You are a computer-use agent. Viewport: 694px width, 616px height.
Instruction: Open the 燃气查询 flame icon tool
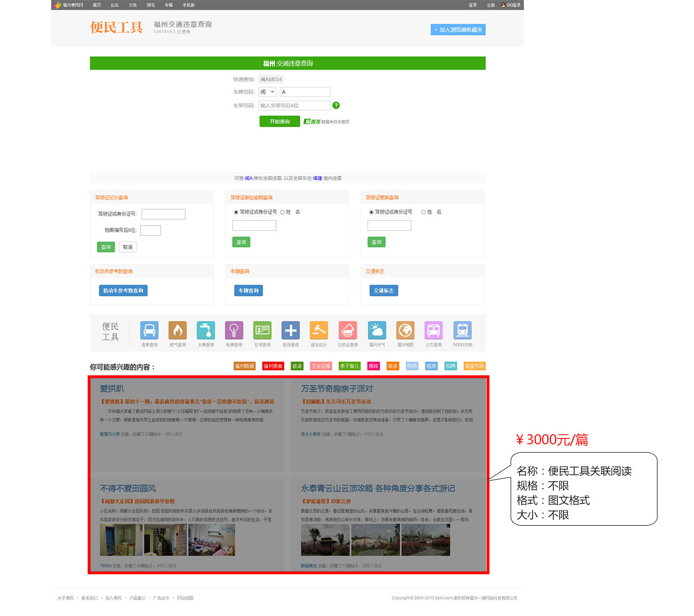tap(177, 330)
